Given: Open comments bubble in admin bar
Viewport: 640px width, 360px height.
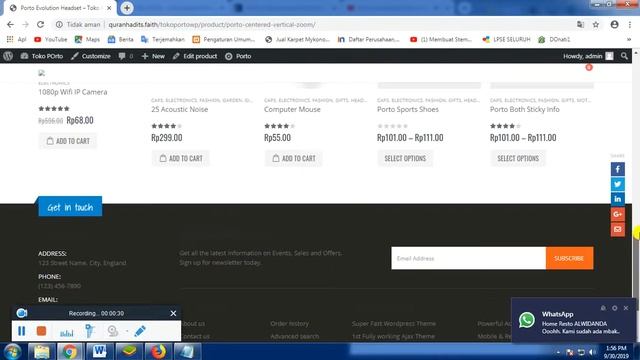Looking at the screenshot, I should click(126, 56).
